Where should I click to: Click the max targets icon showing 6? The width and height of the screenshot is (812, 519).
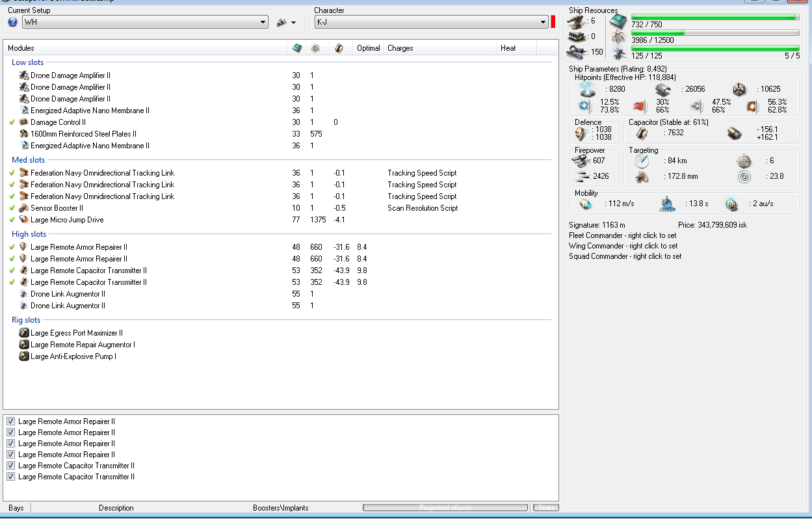point(744,161)
